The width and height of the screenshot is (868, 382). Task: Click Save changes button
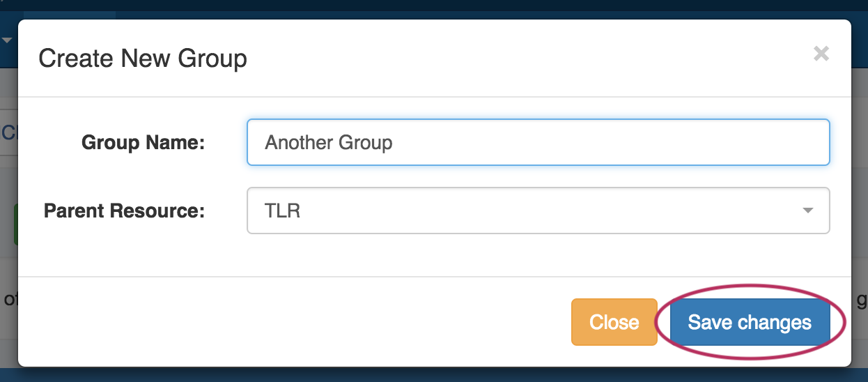point(750,322)
